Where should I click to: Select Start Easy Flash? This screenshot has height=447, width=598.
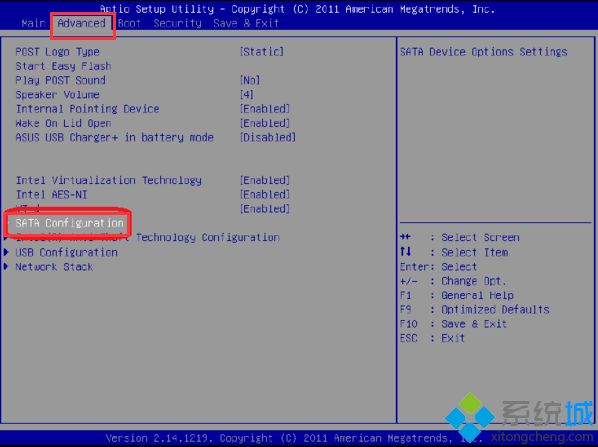tap(63, 66)
